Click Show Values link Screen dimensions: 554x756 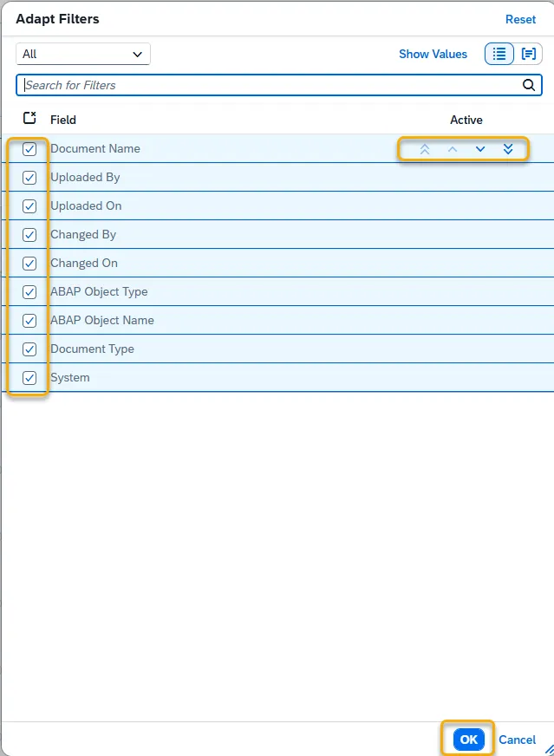(x=433, y=54)
